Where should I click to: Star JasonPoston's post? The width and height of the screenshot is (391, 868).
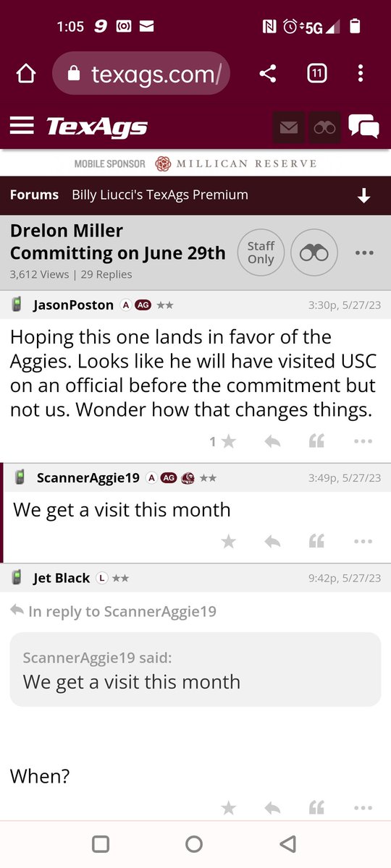[228, 441]
